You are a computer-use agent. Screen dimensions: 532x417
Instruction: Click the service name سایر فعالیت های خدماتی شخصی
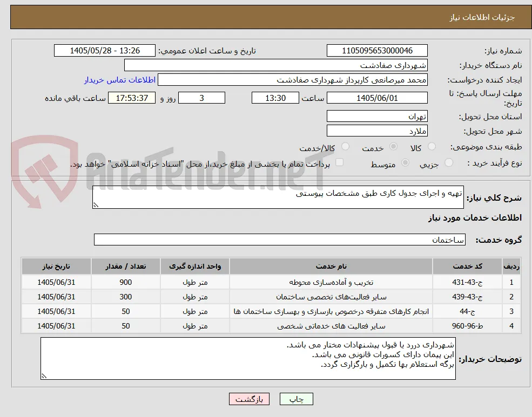[x=331, y=326]
